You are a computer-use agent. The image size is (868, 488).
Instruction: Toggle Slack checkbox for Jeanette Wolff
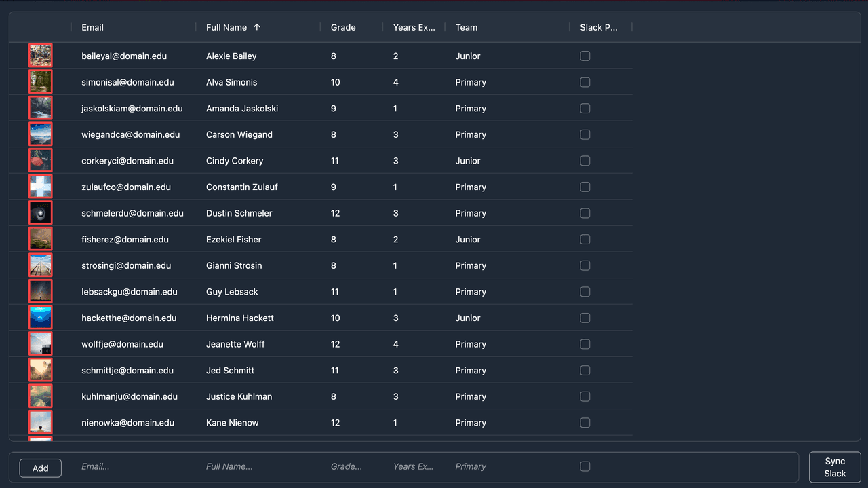585,344
